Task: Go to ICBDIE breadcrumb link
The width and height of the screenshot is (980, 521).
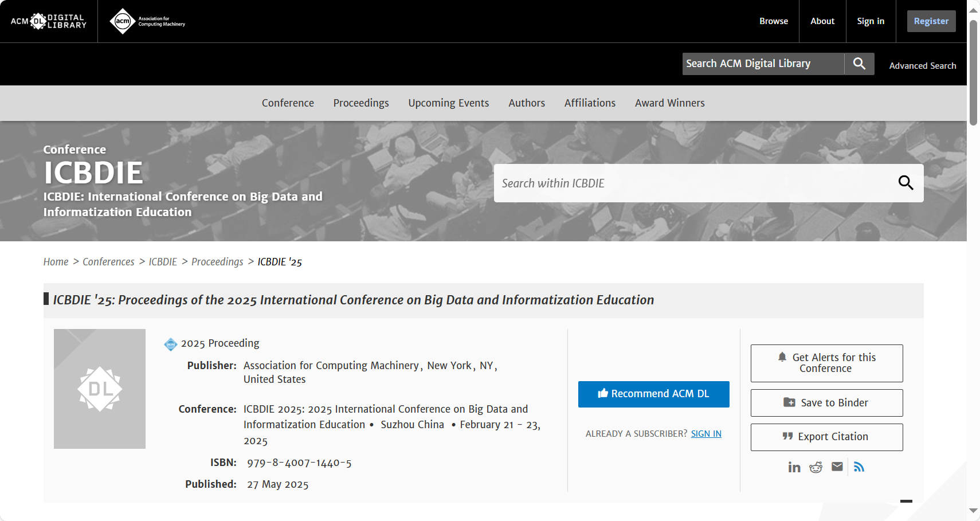Action: [163, 262]
